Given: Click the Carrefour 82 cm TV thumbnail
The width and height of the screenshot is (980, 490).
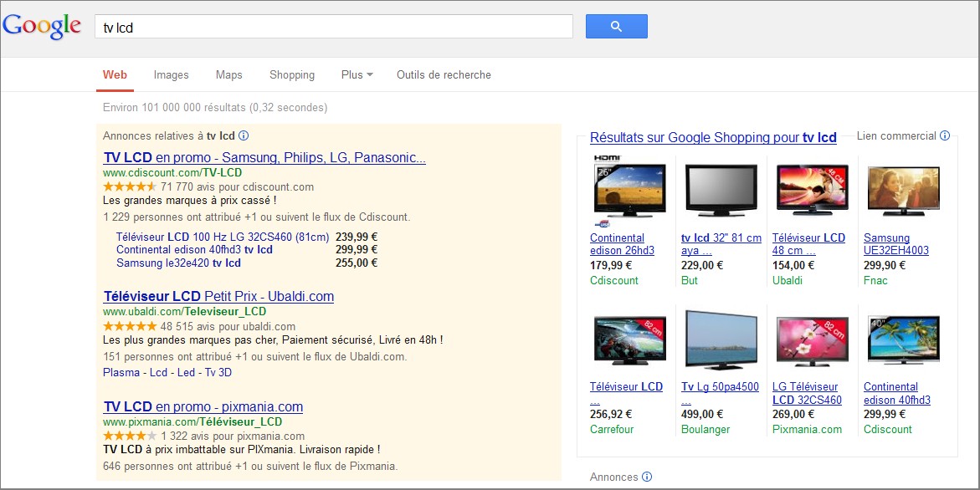Looking at the screenshot, I should [629, 341].
